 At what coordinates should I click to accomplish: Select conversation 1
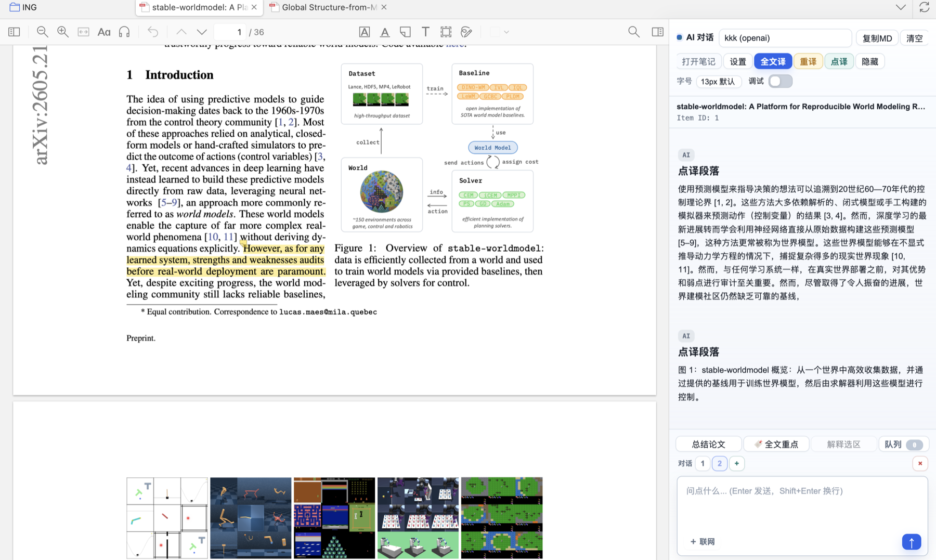703,463
